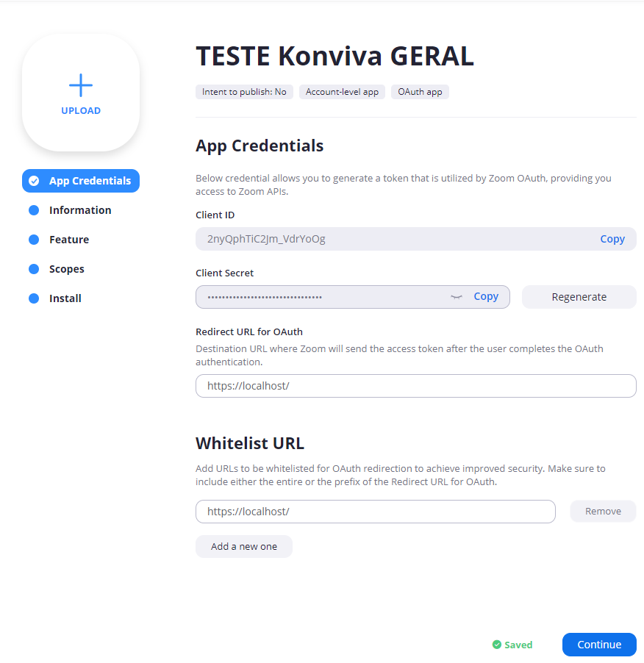The image size is (644, 663).
Task: Add a new whitelist URL
Action: pyautogui.click(x=244, y=546)
